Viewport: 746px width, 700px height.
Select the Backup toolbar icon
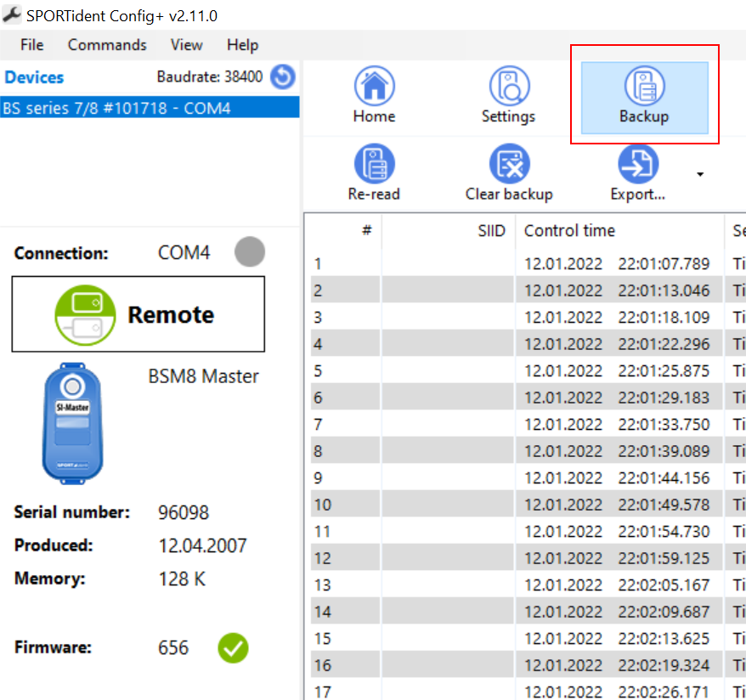(x=644, y=87)
